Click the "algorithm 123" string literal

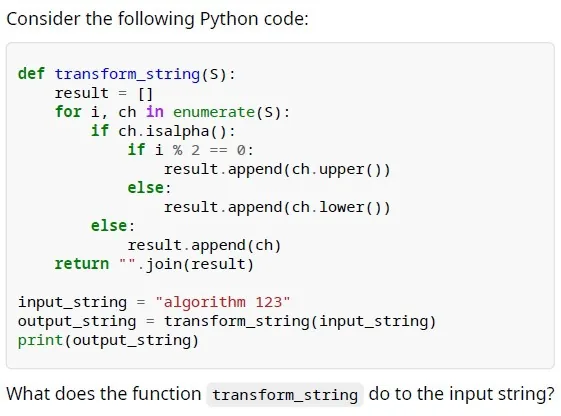click(x=223, y=302)
